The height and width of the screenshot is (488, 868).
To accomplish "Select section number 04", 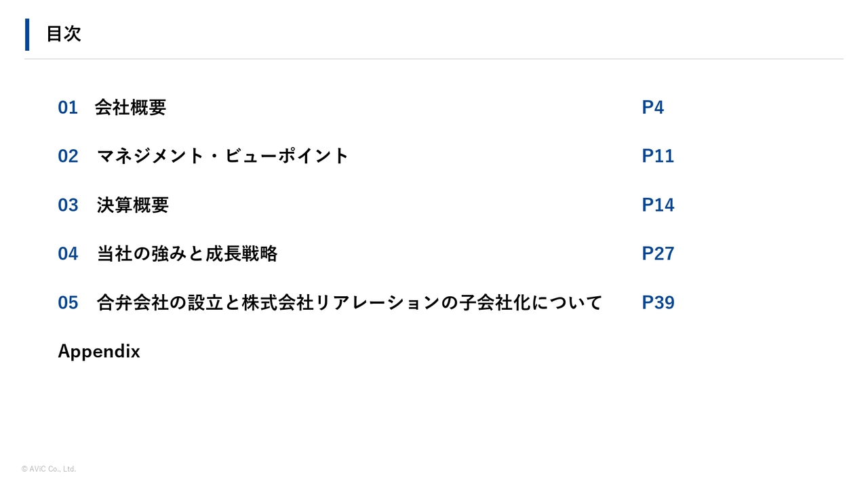I will [x=68, y=253].
